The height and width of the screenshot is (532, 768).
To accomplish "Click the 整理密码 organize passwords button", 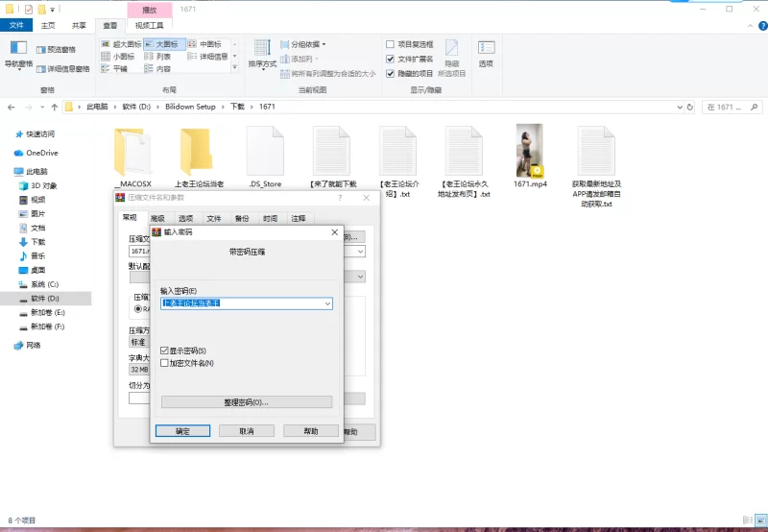I will click(x=247, y=402).
